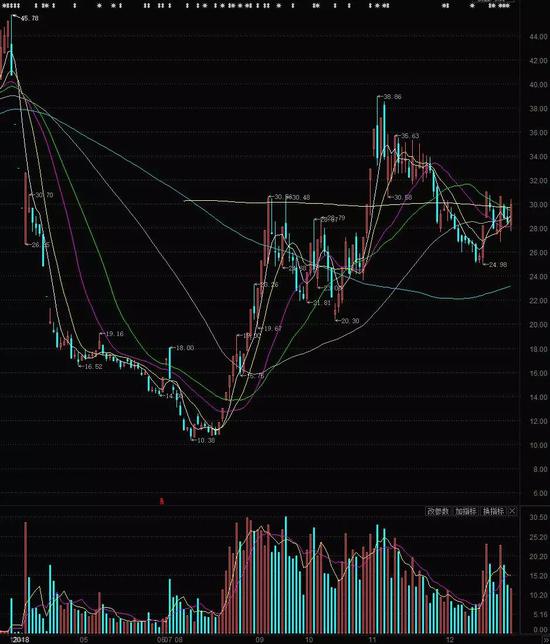Screen dimensions: 550x644
Task: Click the 改参数 (change parameters) button
Action: (438, 511)
